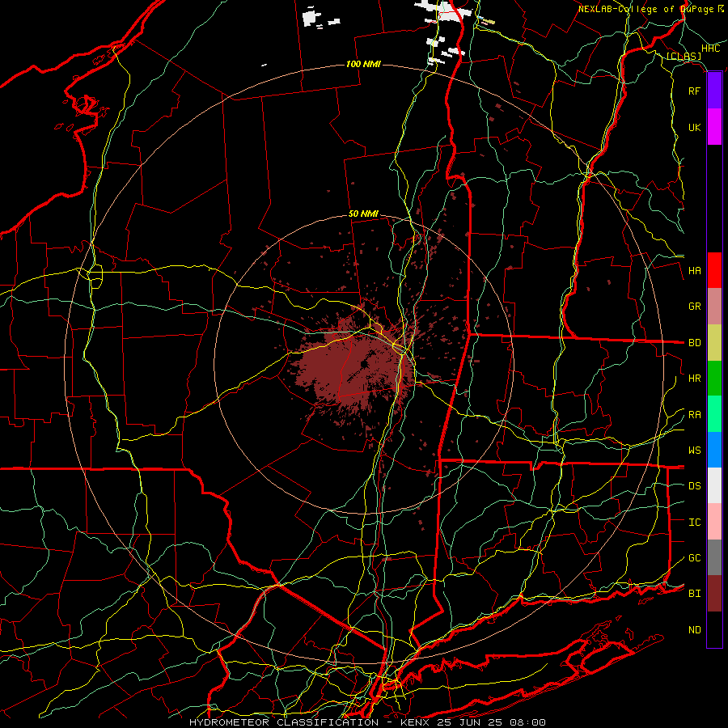The height and width of the screenshot is (728, 728).
Task: Click the RF legend label
Action: pos(695,91)
